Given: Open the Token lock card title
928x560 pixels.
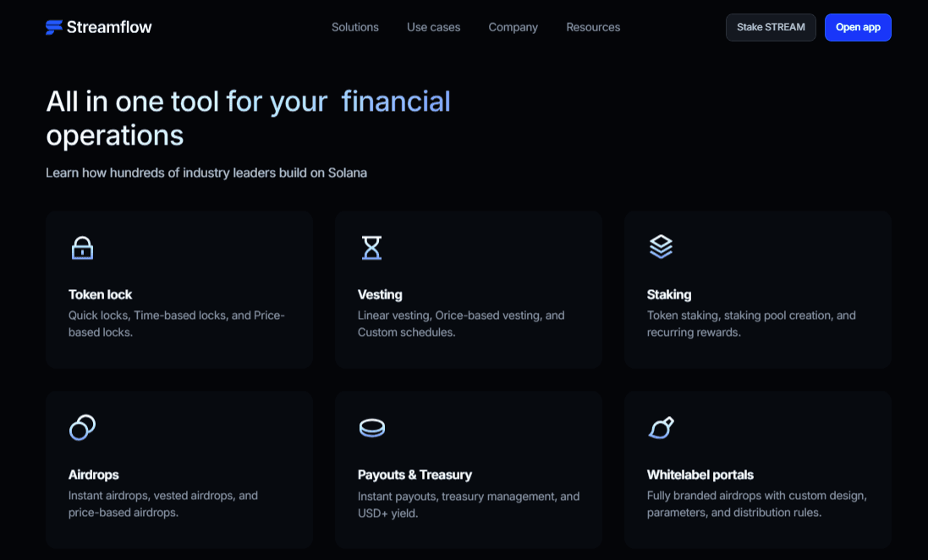Looking at the screenshot, I should click(100, 294).
